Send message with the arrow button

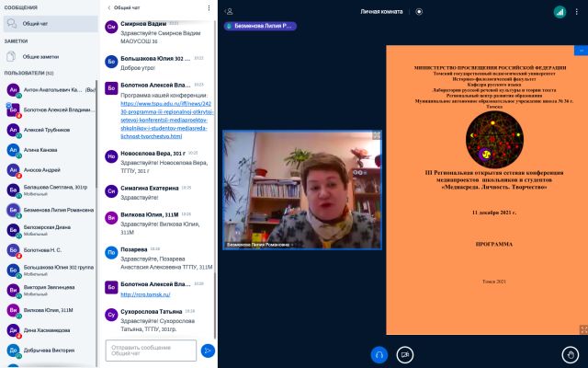[208, 351]
